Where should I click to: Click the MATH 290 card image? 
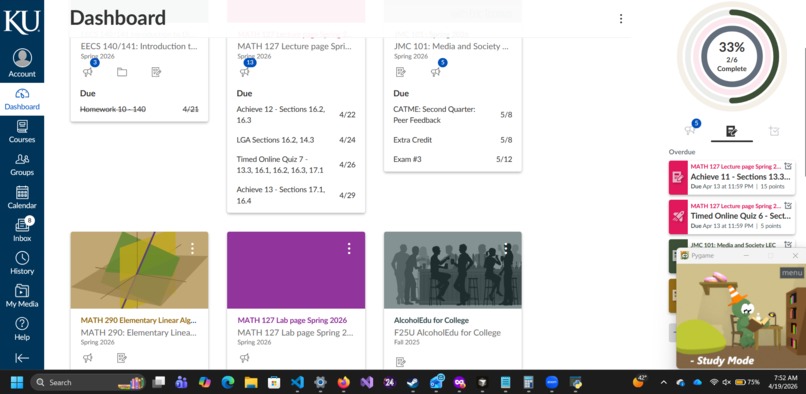point(139,270)
